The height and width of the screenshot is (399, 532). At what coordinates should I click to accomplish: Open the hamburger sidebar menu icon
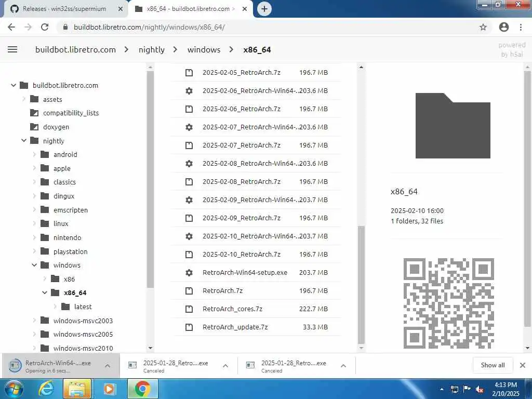point(12,49)
